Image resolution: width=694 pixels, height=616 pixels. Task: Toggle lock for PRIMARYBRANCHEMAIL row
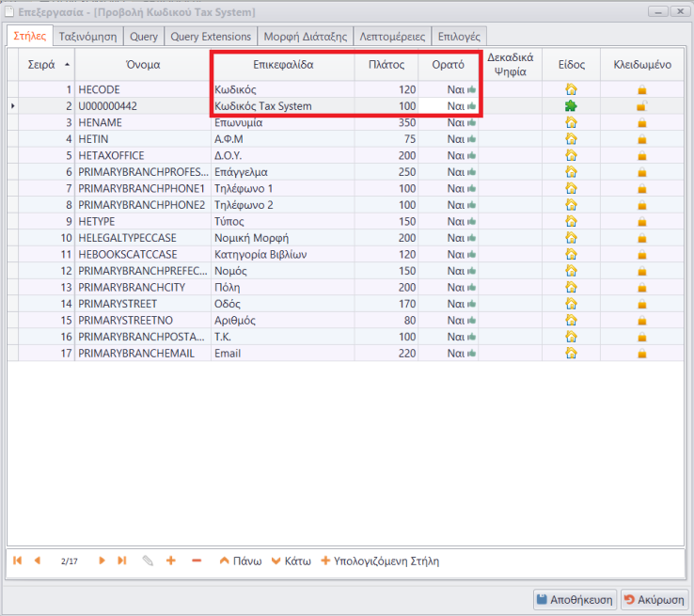point(642,354)
